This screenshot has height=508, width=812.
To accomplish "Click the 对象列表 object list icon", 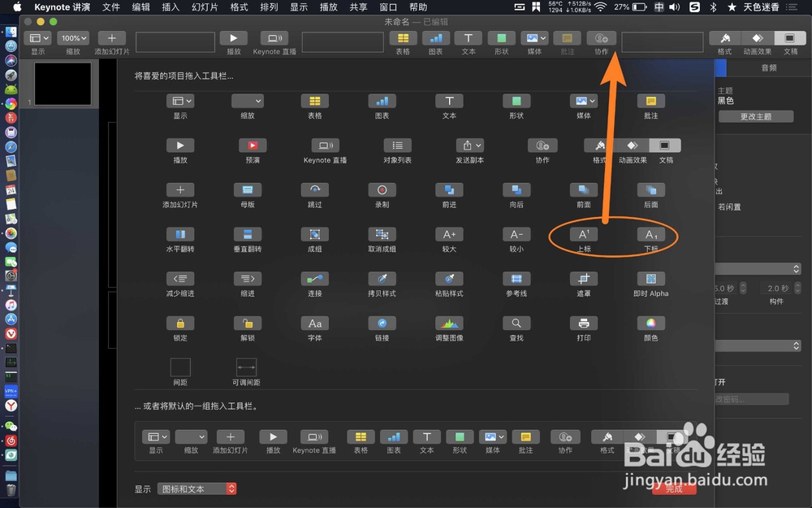I will coord(397,145).
